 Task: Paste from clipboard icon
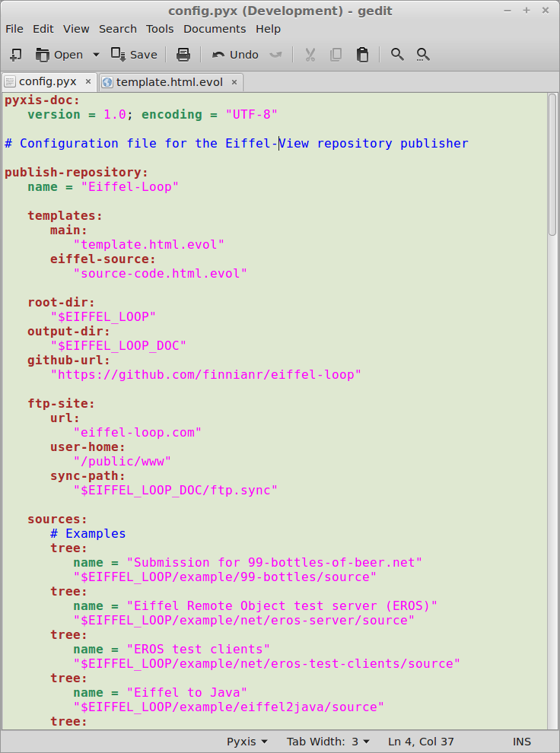click(362, 55)
